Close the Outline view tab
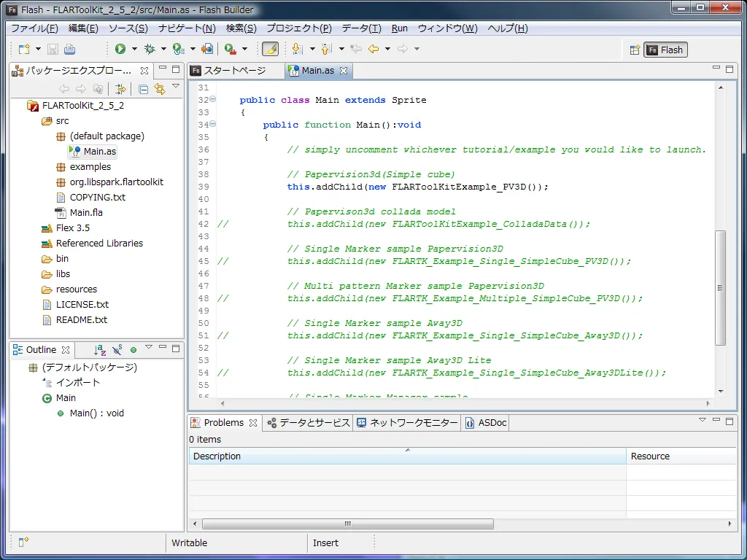This screenshot has height=560, width=747. click(66, 350)
